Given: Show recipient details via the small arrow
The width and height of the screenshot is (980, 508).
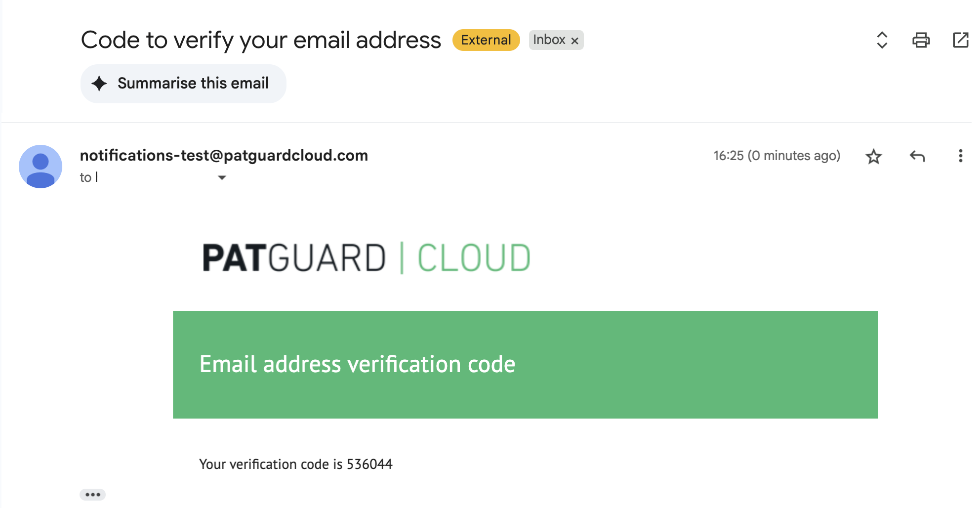Looking at the screenshot, I should pyautogui.click(x=222, y=177).
